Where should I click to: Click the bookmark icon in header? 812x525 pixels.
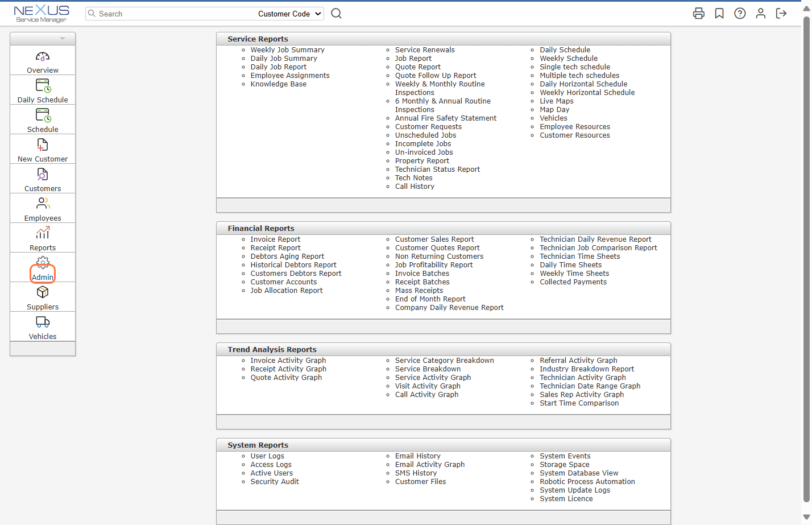[719, 14]
